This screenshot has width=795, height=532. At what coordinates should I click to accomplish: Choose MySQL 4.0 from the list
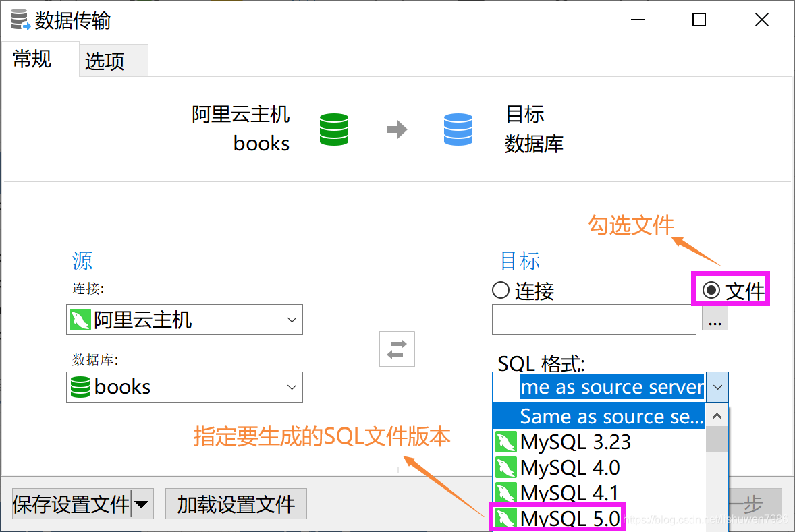click(x=599, y=467)
